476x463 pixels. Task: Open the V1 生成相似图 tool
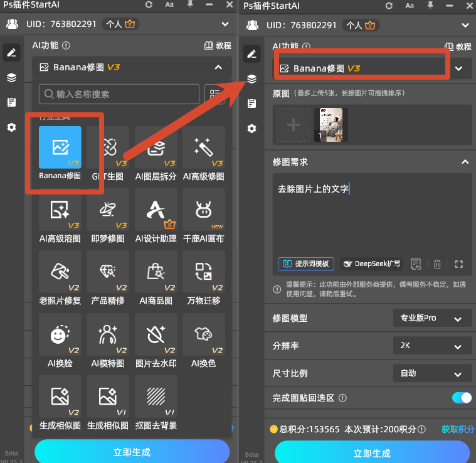click(108, 396)
